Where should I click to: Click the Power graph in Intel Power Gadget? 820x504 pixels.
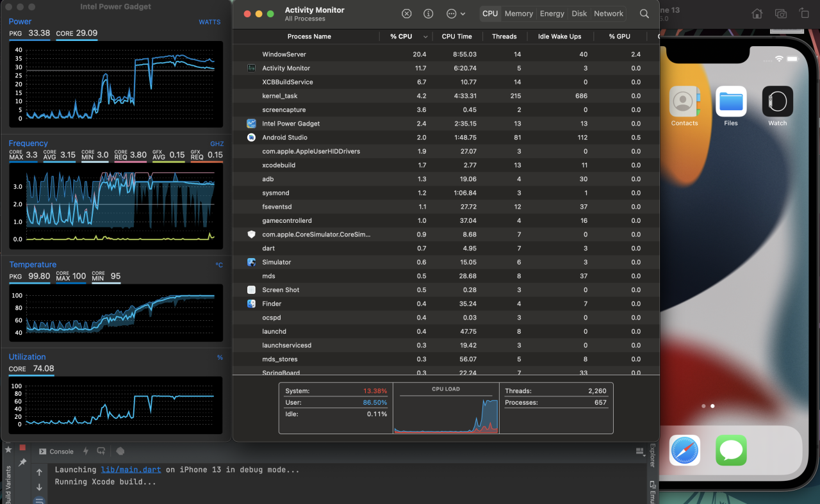(x=116, y=83)
